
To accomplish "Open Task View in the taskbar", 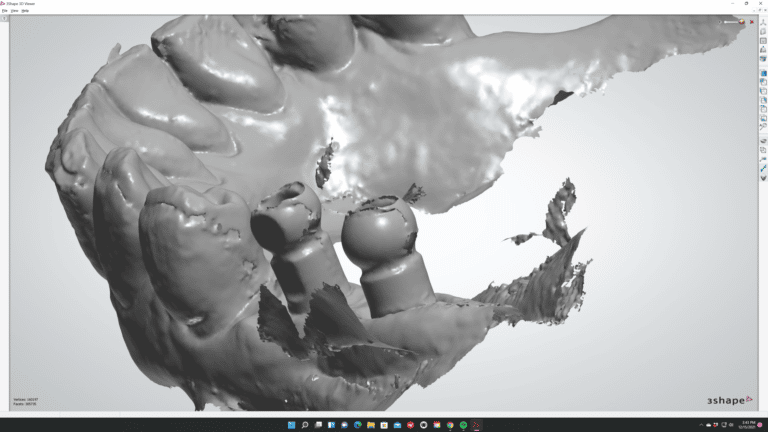I will pos(318,425).
